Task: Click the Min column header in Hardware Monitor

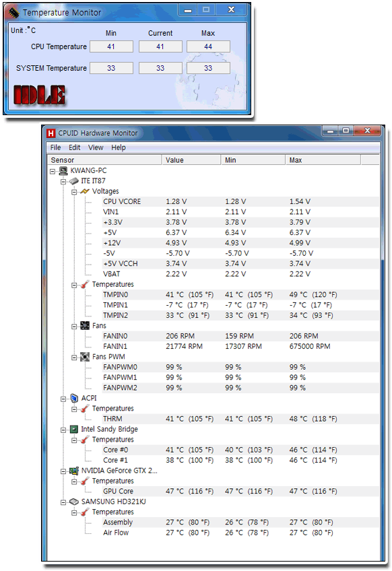Action: pyautogui.click(x=253, y=160)
